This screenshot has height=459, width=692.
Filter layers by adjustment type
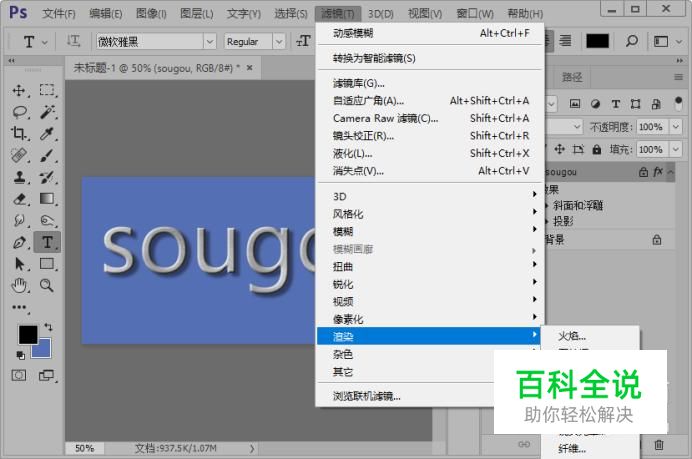click(x=595, y=104)
